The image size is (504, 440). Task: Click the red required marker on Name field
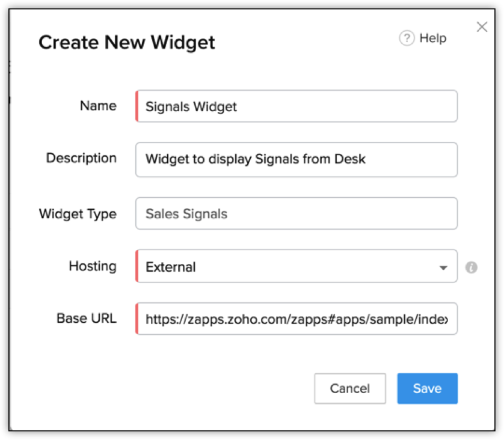137,106
